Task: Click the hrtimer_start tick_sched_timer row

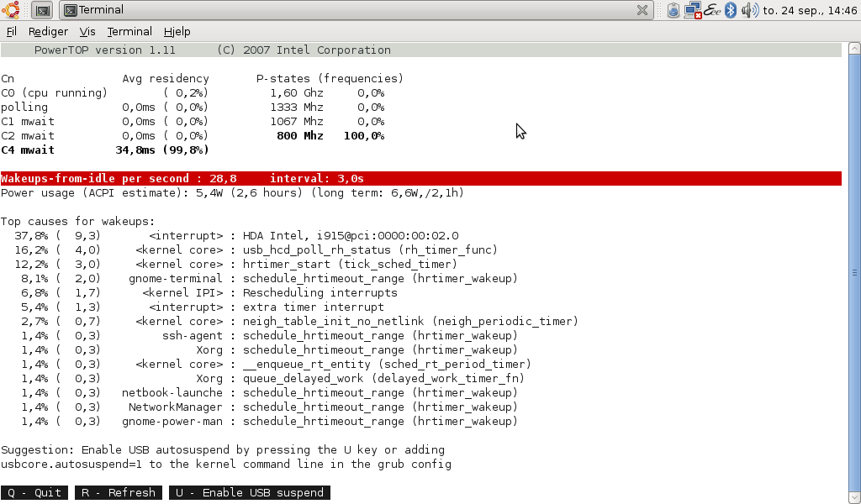Action: pyautogui.click(x=236, y=265)
